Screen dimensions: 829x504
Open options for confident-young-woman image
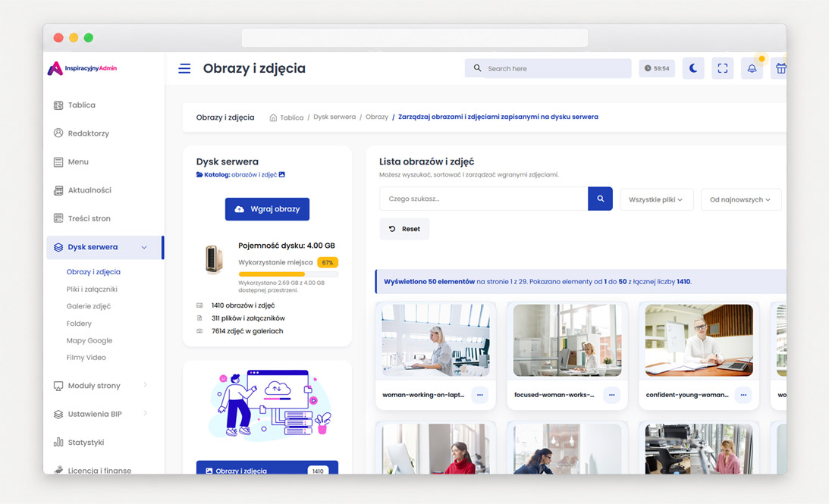[743, 395]
